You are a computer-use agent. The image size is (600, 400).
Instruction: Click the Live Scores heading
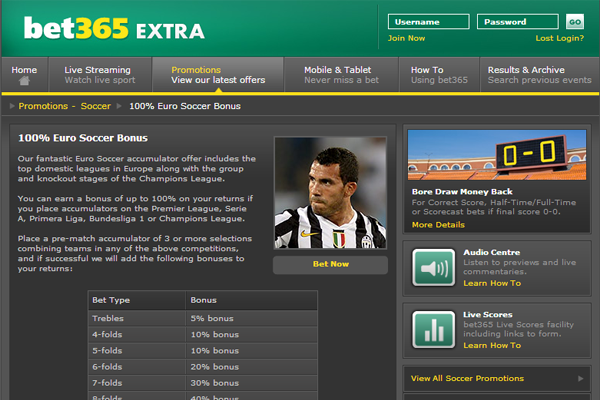[x=488, y=315]
